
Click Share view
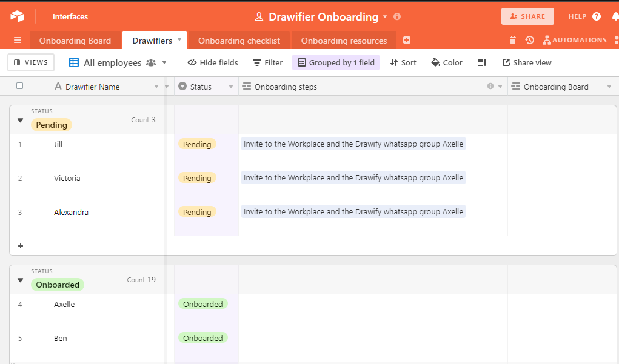tap(527, 62)
